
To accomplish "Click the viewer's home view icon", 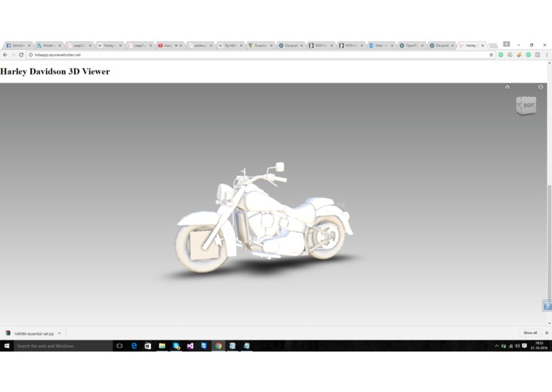I will (x=508, y=86).
